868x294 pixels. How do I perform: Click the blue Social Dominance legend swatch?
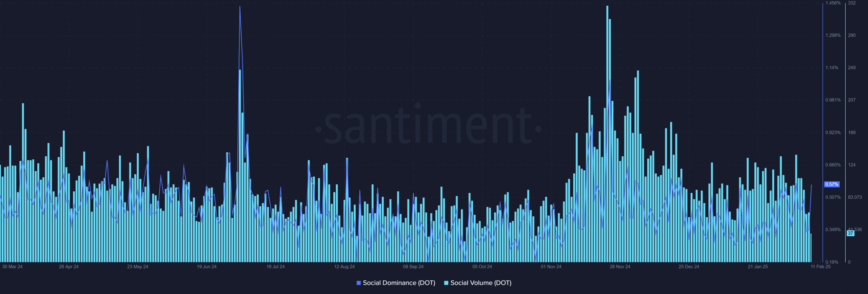tap(358, 283)
